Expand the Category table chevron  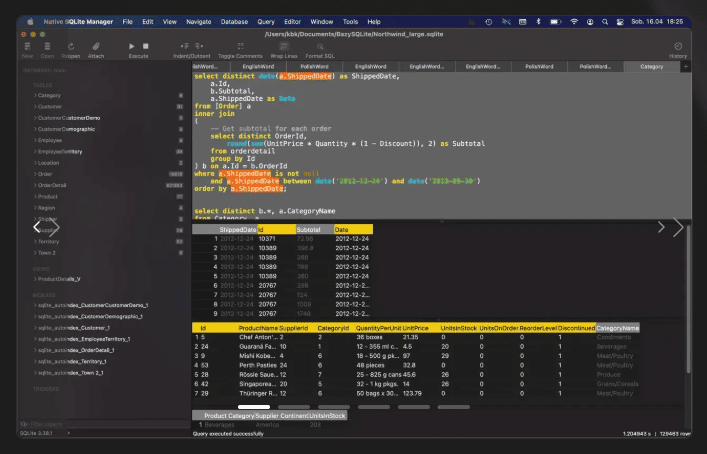coord(35,96)
